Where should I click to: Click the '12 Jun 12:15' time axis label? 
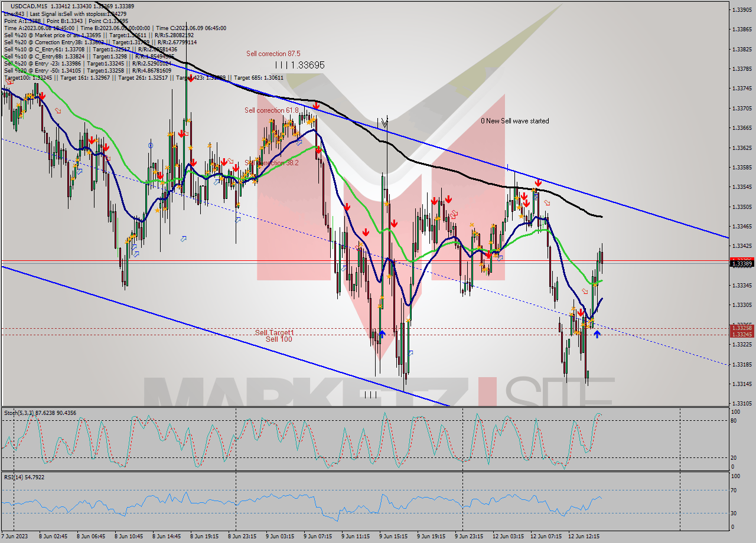[584, 537]
